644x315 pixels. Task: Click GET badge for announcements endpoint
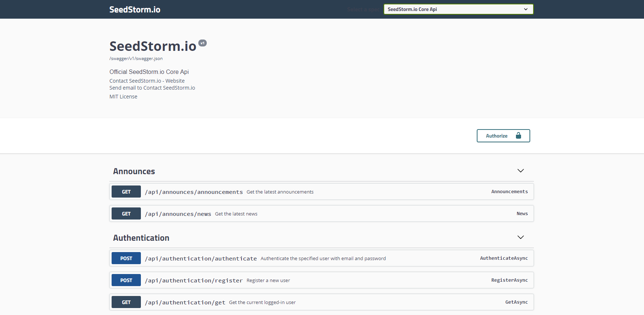point(126,192)
